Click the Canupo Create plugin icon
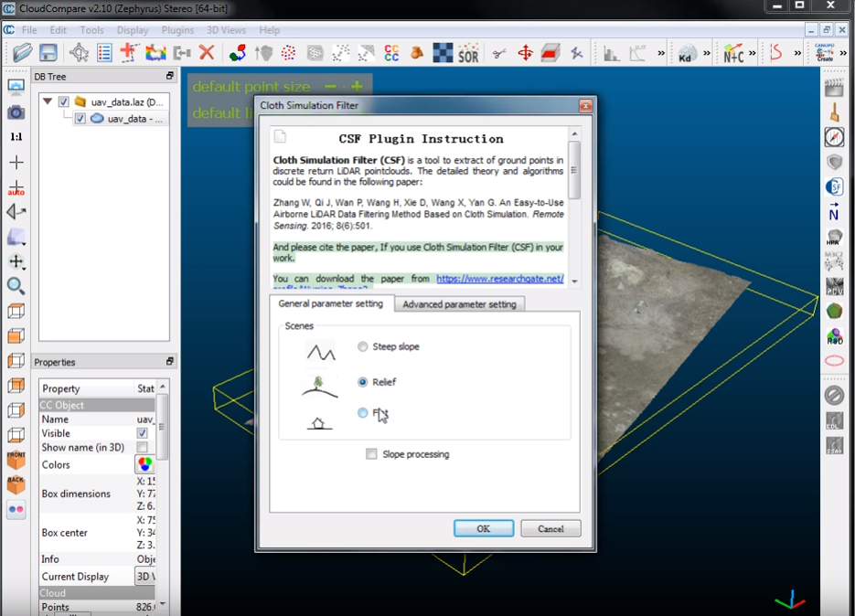The image size is (855, 616). 825,53
